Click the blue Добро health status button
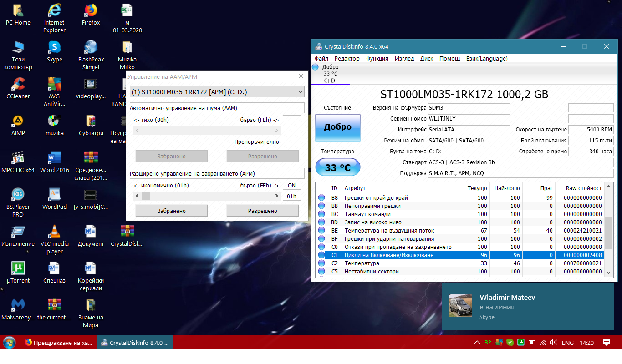622x364 pixels. tap(337, 127)
